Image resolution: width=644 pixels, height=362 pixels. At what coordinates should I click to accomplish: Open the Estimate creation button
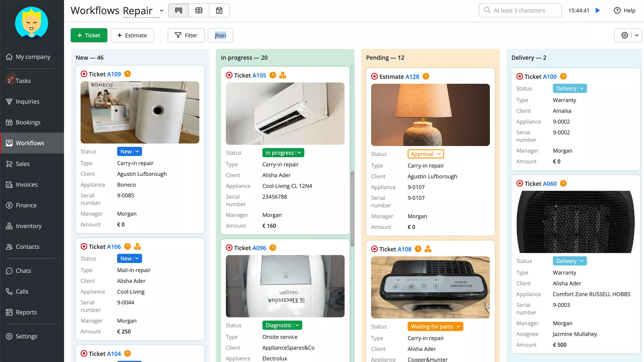(132, 35)
